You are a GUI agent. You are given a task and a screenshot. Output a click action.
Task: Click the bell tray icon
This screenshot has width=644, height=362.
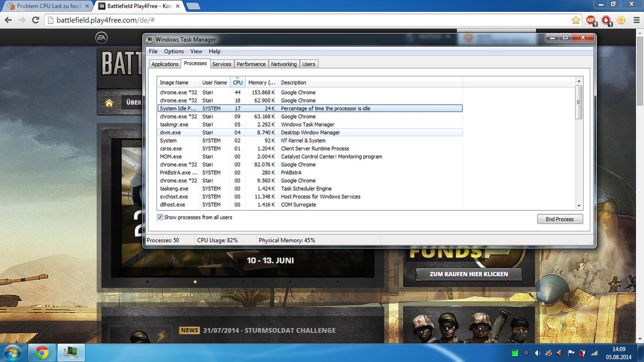pos(526,353)
